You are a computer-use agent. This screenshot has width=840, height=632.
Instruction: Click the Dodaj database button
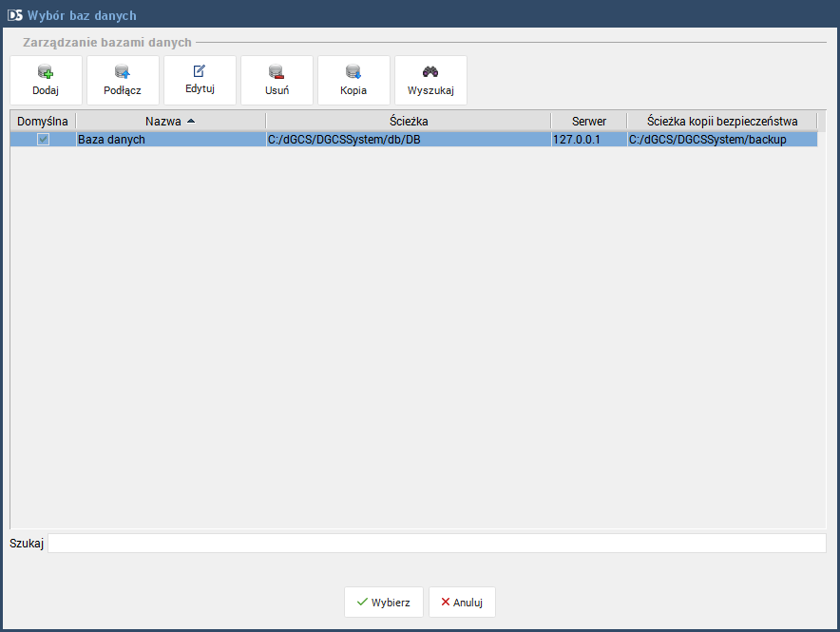46,81
